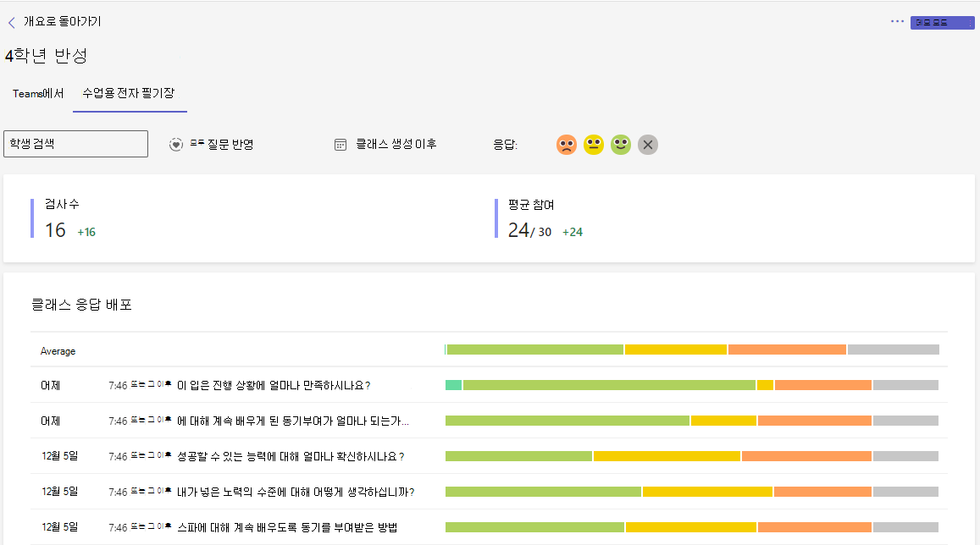Open the 동기를 부여받은 방법 check-in row
Image resolution: width=980 pixels, height=545 pixels.
[x=489, y=527]
